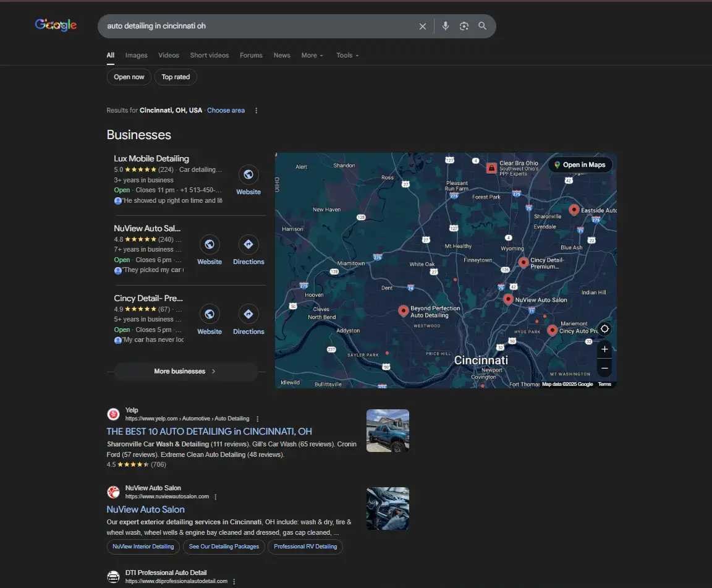Screen dimensions: 712x588
Task: Select NuView Auto Salon map pin
Action: point(509,299)
